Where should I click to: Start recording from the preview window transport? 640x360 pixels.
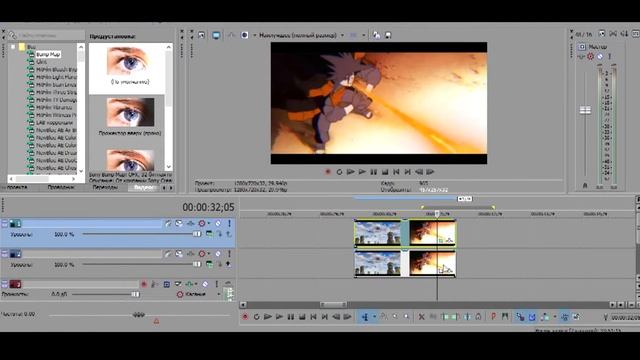tap(328, 172)
